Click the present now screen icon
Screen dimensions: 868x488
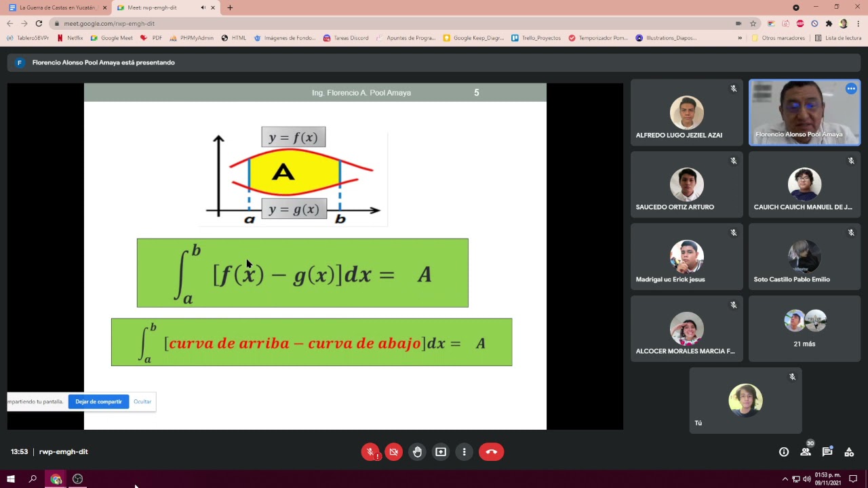(x=441, y=452)
